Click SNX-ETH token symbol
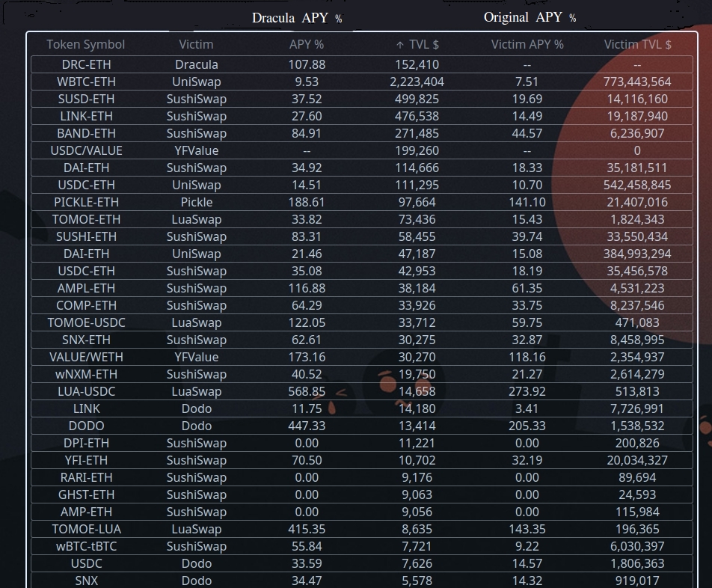 (86, 340)
